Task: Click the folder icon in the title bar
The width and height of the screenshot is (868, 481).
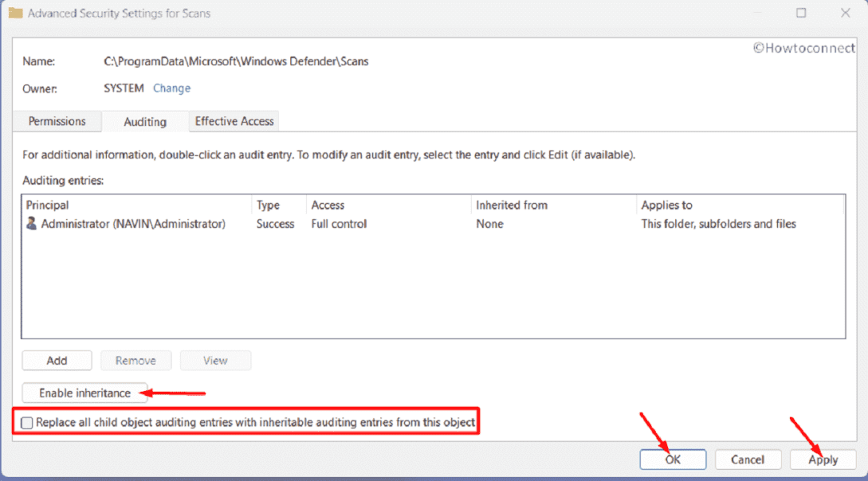Action: click(15, 13)
